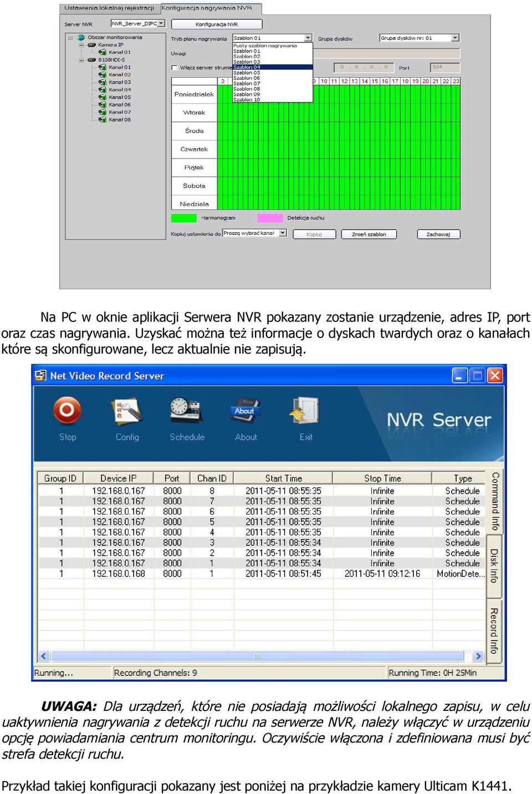Screen dimensions: 532x794
Task: Click the Type column header
Action: coord(463,478)
